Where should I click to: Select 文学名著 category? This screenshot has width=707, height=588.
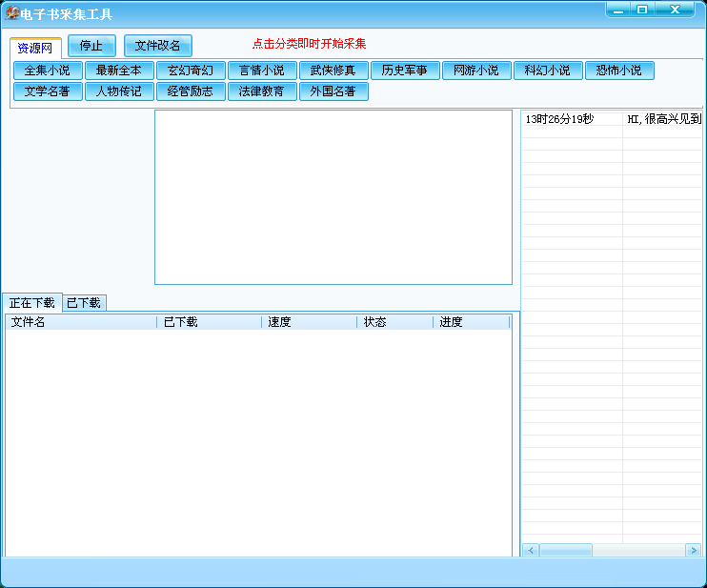(x=48, y=91)
